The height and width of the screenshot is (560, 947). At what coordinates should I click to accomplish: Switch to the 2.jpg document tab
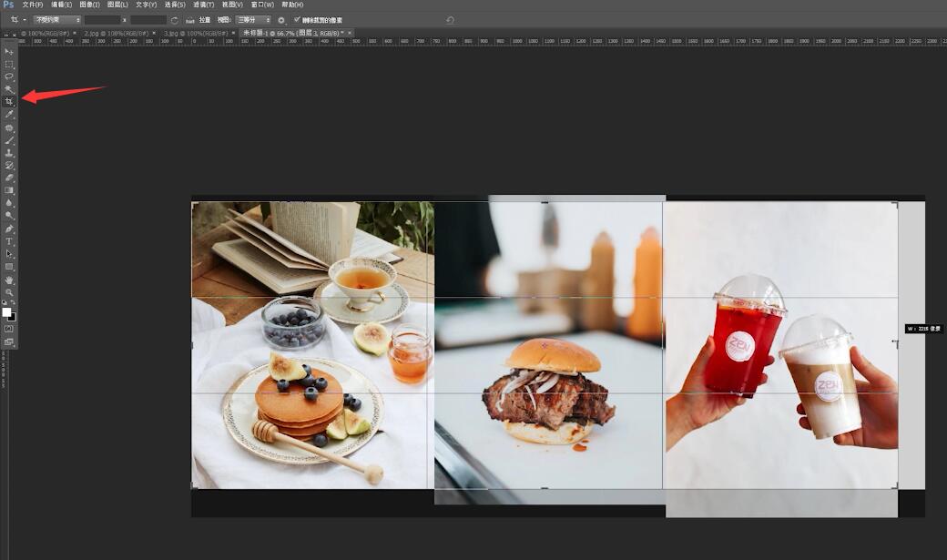(116, 33)
